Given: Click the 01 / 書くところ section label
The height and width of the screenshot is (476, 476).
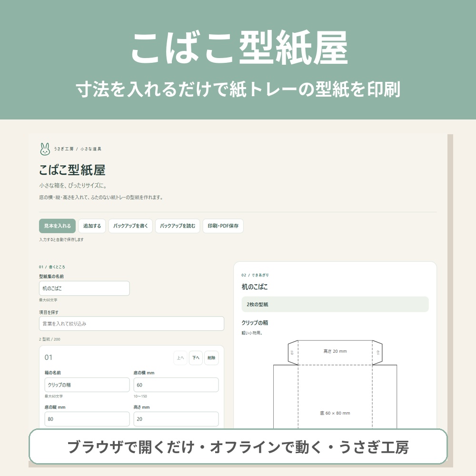Looking at the screenshot, I should click(x=52, y=267).
